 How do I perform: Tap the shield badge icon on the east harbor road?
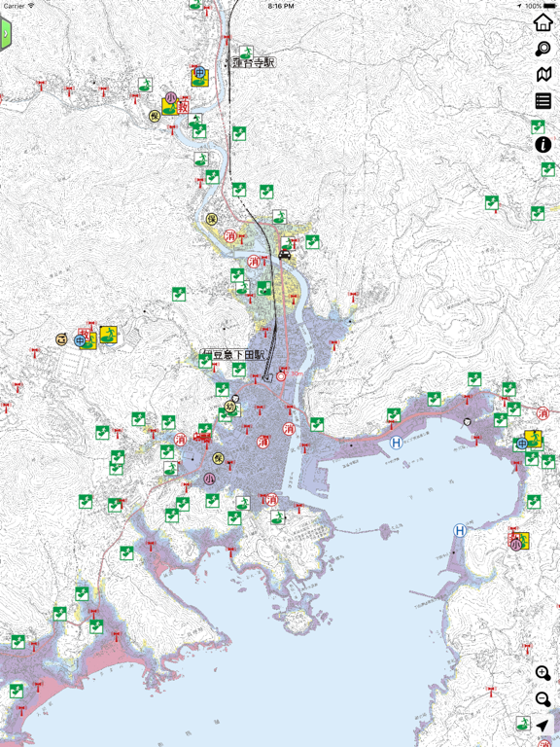[468, 421]
